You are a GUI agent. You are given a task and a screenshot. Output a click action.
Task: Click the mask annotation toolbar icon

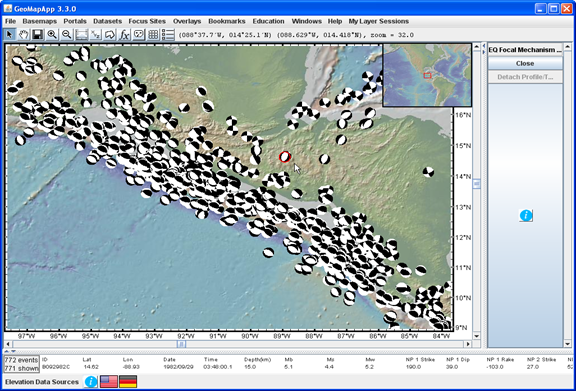[138, 35]
